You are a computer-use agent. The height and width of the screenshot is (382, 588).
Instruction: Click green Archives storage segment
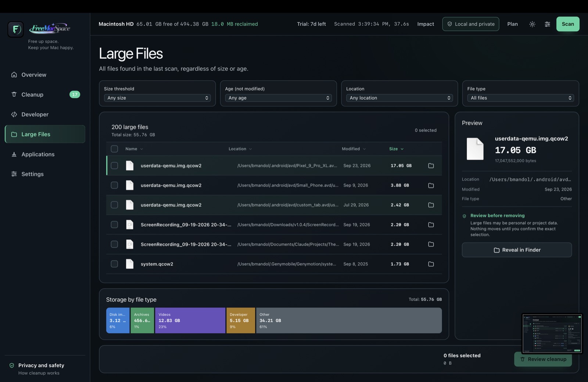click(x=142, y=321)
